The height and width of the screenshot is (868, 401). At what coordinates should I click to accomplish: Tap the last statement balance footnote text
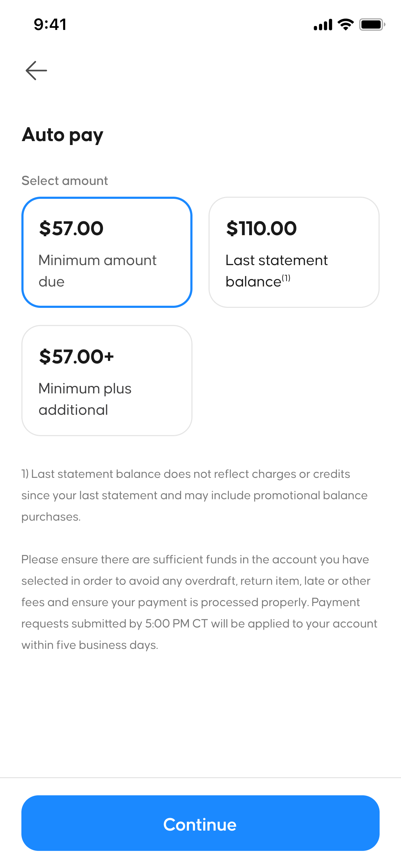(194, 495)
